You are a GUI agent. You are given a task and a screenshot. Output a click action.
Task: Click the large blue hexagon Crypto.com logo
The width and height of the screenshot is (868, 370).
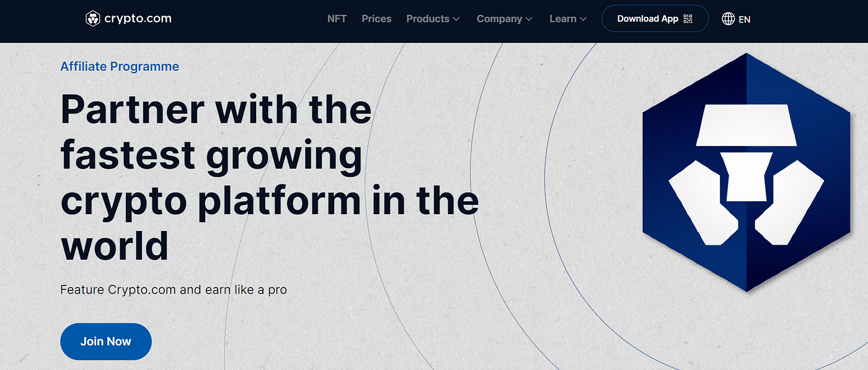pos(746,172)
